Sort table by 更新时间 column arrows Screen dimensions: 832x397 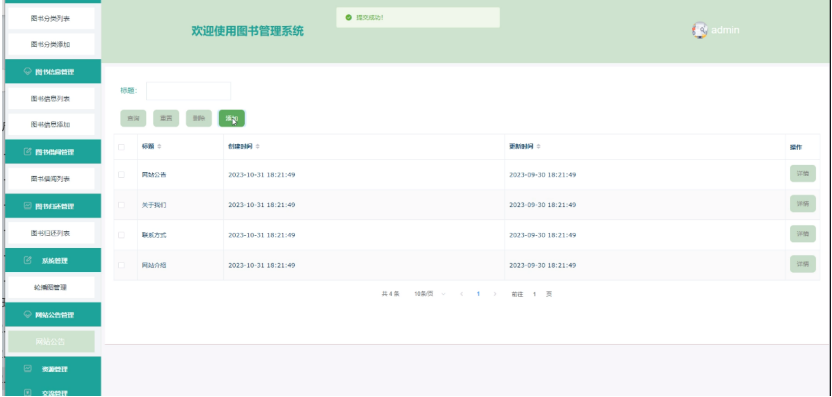pyautogui.click(x=538, y=146)
